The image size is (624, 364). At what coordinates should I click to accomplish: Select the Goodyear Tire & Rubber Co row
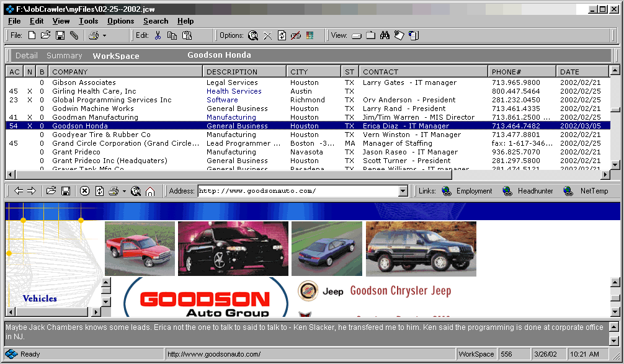pos(307,135)
